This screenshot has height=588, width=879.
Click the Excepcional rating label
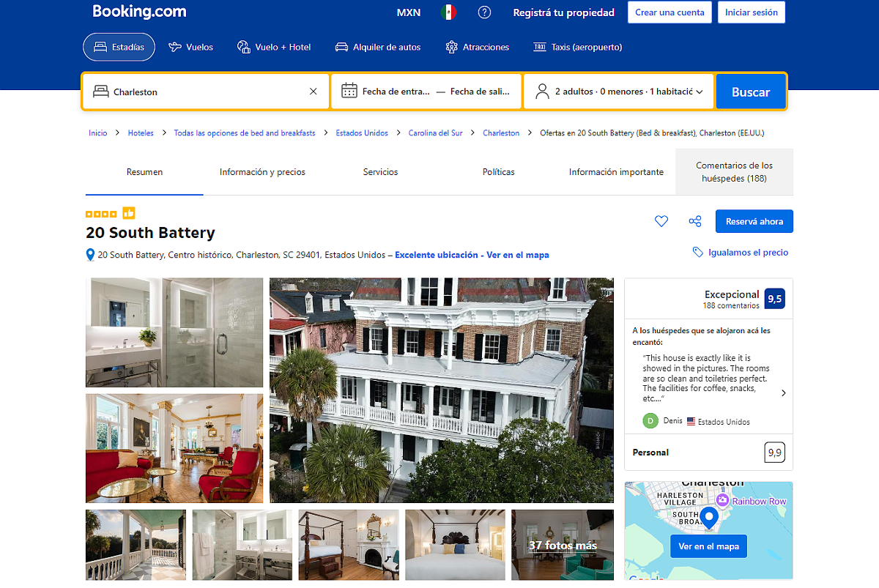[732, 294]
